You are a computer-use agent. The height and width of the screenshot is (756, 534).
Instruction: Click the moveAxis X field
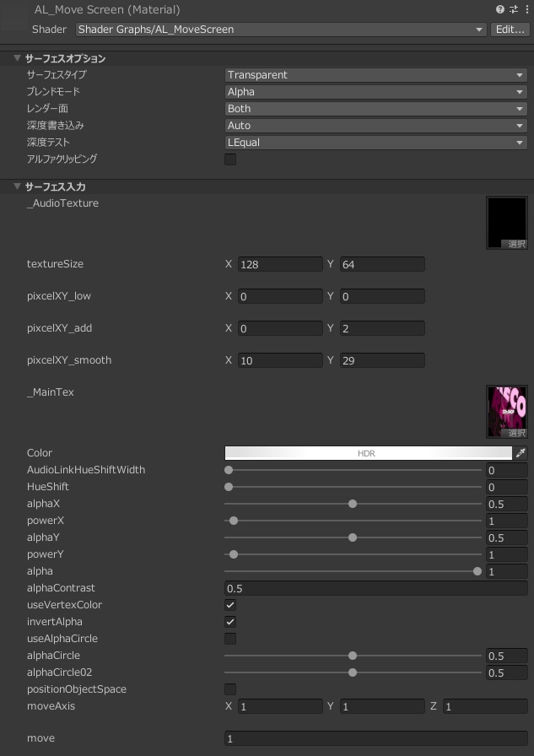(280, 706)
